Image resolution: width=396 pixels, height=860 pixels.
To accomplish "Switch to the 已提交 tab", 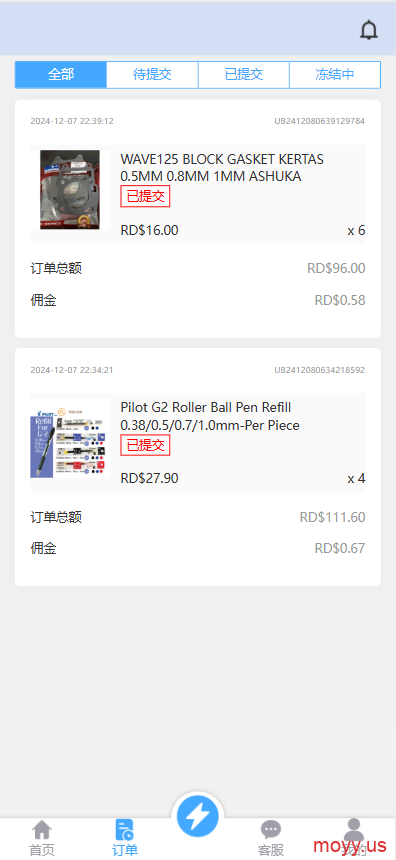I will coord(244,75).
